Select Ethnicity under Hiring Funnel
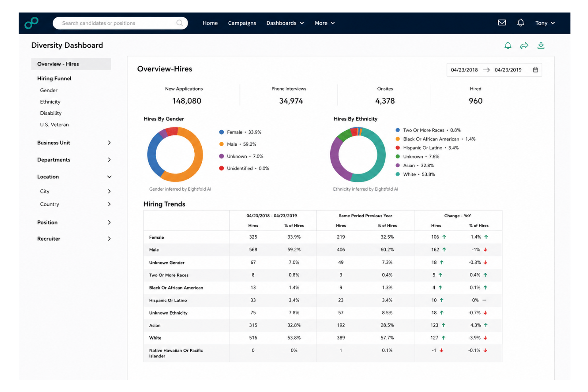The height and width of the screenshot is (392, 588). pos(50,102)
